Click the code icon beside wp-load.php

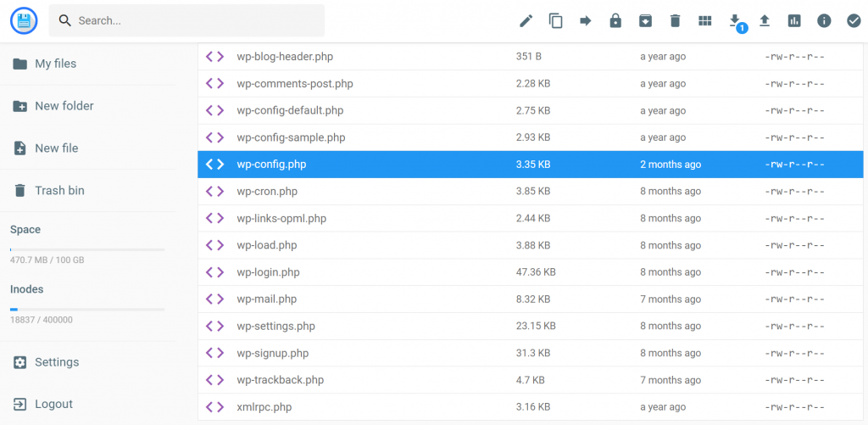pos(214,245)
